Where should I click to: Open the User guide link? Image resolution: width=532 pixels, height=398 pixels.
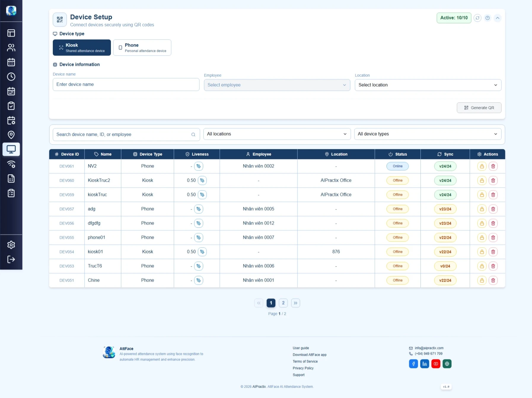click(x=301, y=348)
